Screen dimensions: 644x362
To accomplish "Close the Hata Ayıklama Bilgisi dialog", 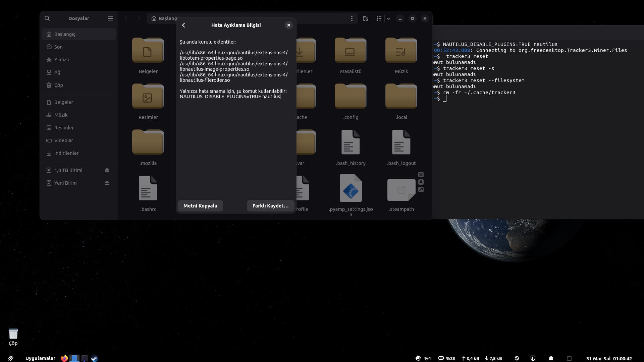I will [x=288, y=25].
